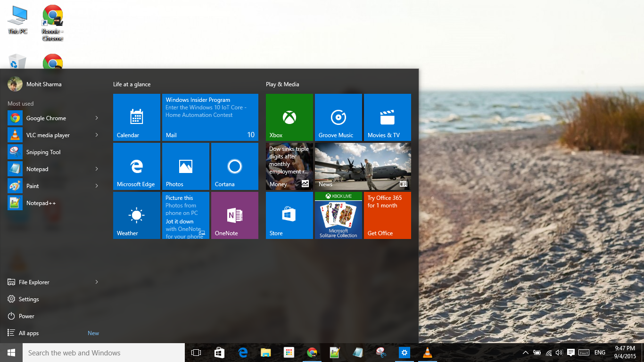Screen dimensions: 644x362
Task: Expand VLC media player jump list arrow
Action: point(97,135)
